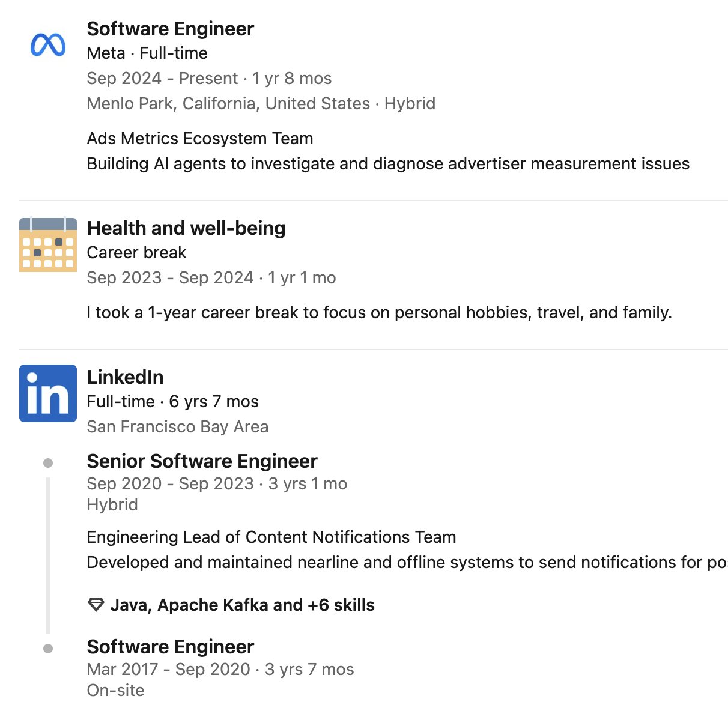Select the Senior Software Engineer role title
The width and height of the screenshot is (728, 705).
point(202,461)
